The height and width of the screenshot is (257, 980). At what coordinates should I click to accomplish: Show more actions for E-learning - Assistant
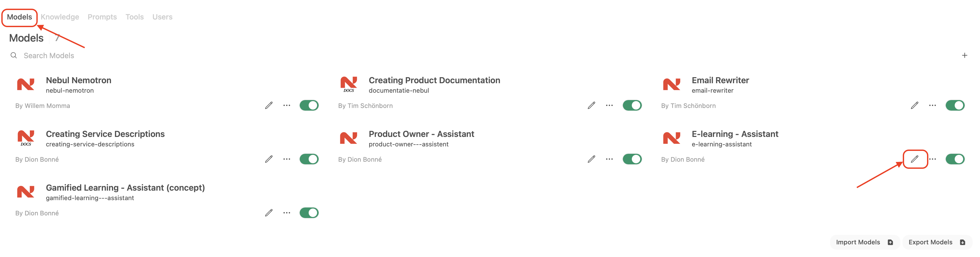pyautogui.click(x=933, y=159)
